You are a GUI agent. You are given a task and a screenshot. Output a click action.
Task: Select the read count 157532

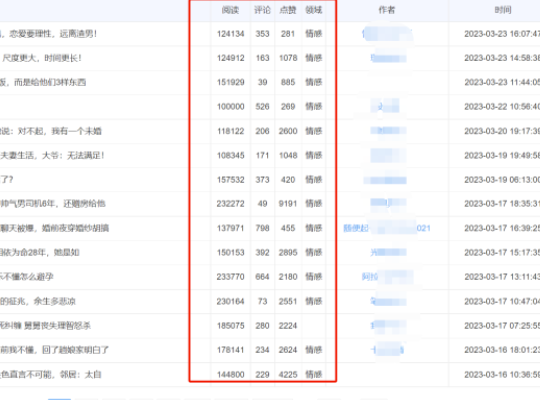(230, 180)
